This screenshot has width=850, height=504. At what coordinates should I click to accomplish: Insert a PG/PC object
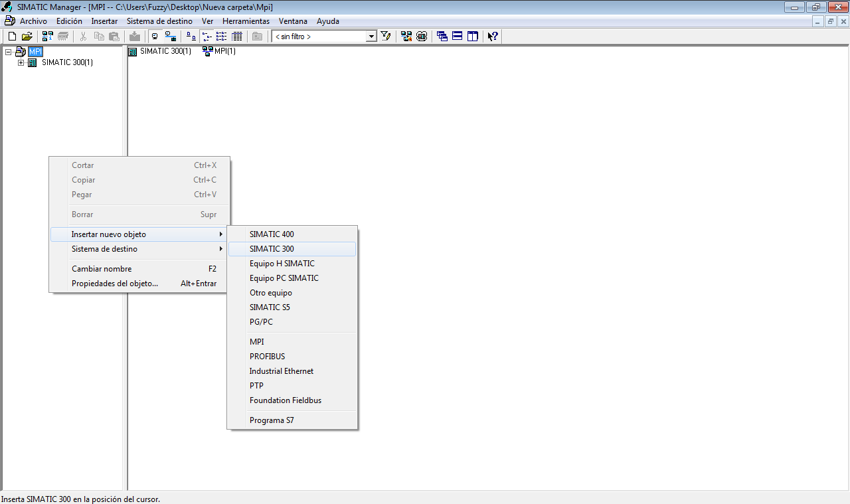coord(292,322)
